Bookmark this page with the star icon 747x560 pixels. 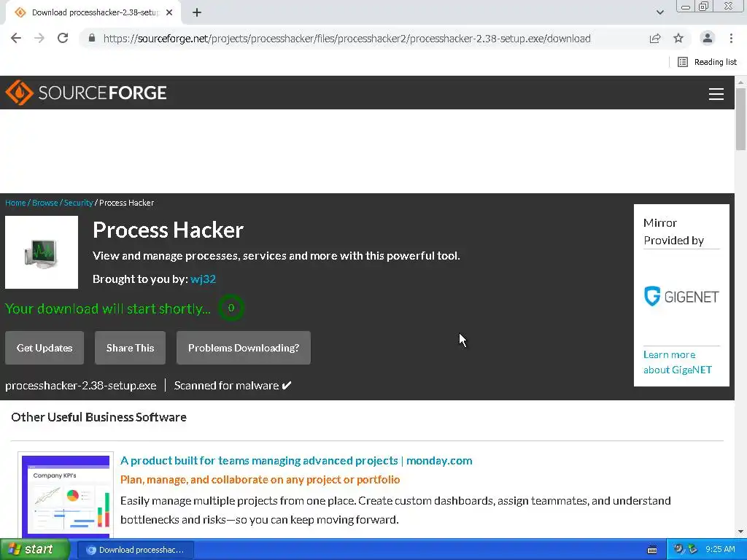[678, 38]
